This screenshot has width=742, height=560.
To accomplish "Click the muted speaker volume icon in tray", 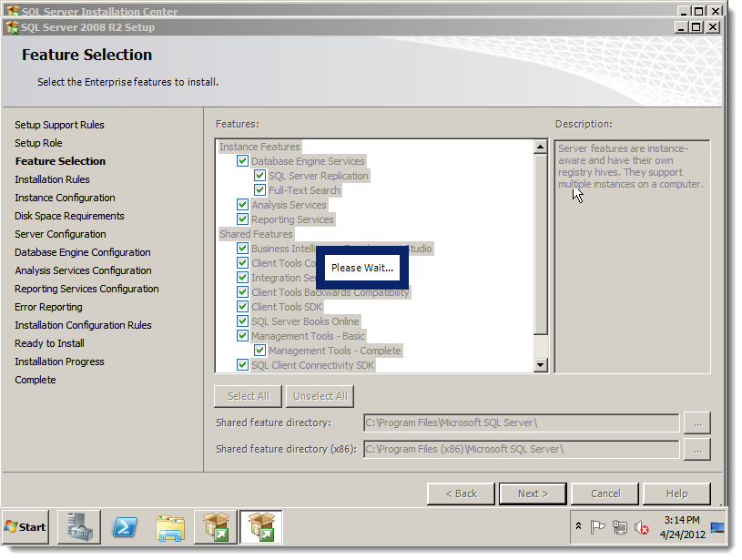I will [x=641, y=527].
